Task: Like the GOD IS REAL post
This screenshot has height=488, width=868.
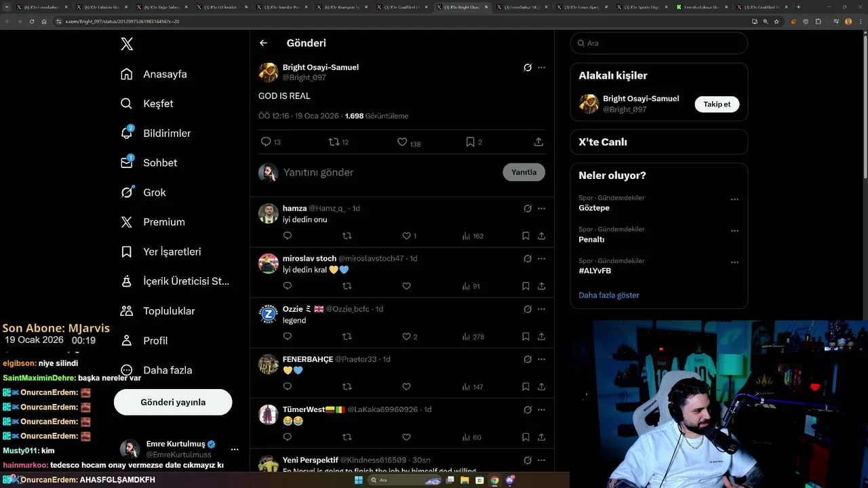Action: point(409,142)
